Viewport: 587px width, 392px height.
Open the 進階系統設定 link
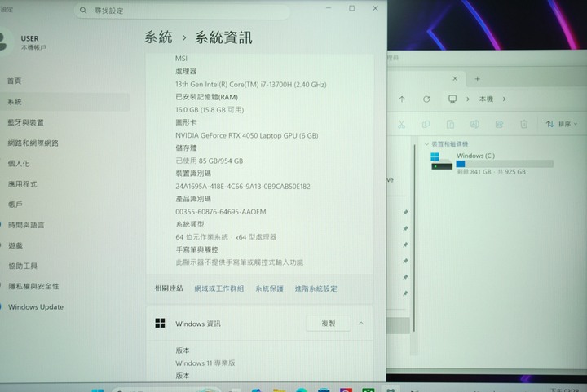pos(316,288)
